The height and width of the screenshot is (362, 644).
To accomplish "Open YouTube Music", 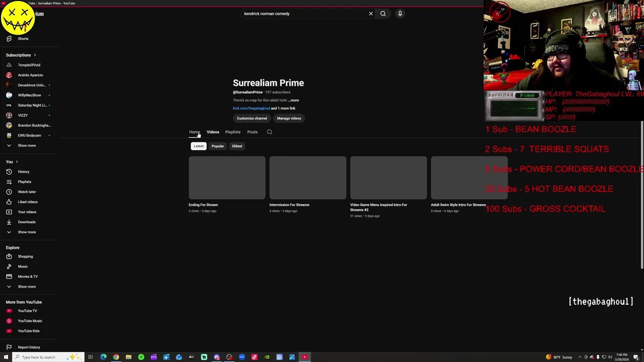I will [30, 321].
